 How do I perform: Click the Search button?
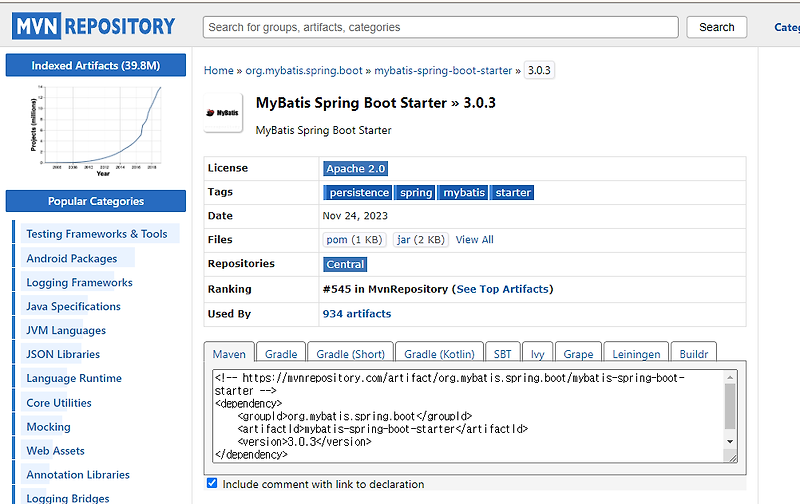(x=717, y=27)
